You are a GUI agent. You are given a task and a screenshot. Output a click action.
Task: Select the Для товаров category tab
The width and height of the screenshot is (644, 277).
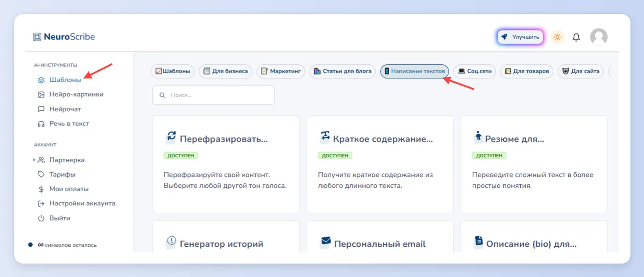[527, 71]
